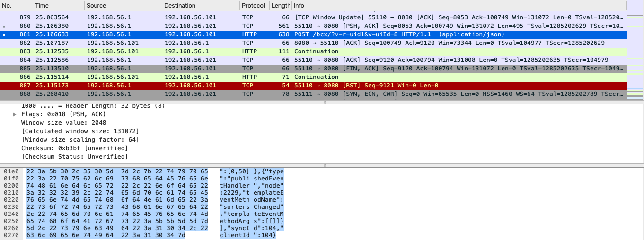Screen dimensions: 644x240
Task: Sort packets by the Length column header
Action: tap(281, 6)
